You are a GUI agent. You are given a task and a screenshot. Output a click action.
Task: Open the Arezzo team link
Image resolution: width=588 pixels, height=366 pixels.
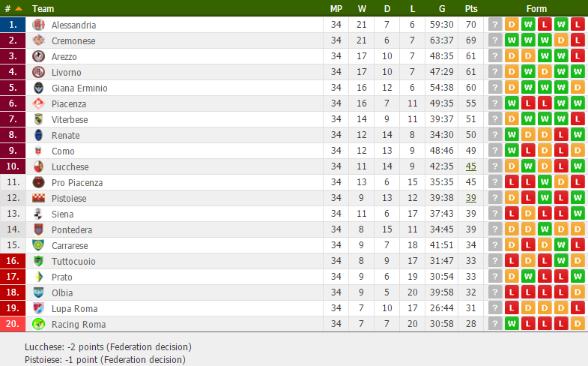click(64, 57)
